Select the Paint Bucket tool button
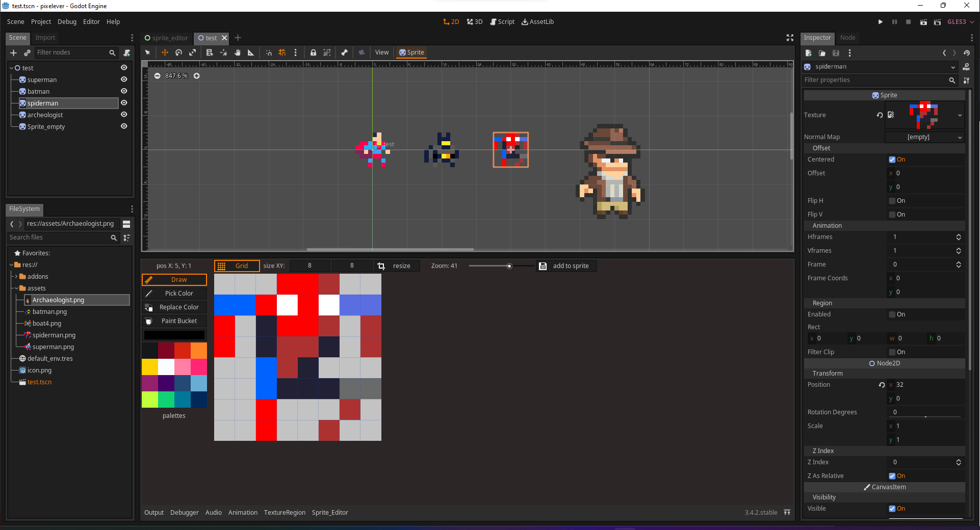Screen dimensions: 980x530 point(174,321)
